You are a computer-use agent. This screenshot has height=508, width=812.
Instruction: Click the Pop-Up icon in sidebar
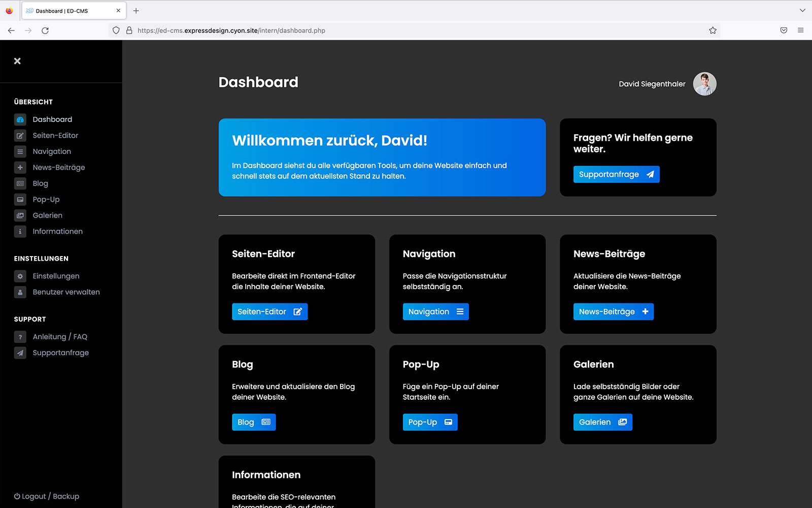click(20, 200)
